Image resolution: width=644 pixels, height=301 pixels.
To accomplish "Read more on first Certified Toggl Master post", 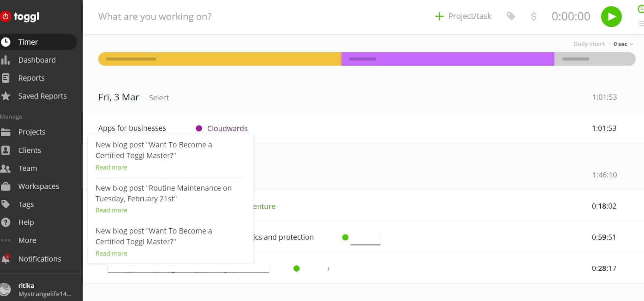I will pos(111,167).
